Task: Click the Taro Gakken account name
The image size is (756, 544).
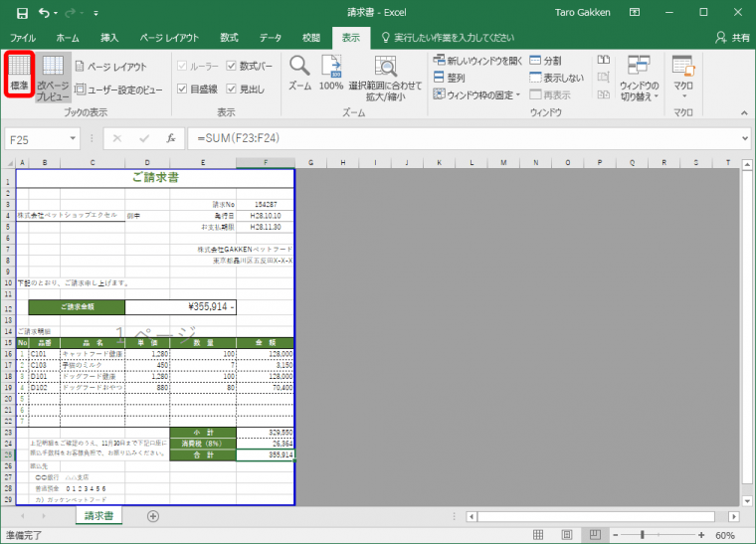Action: (583, 13)
